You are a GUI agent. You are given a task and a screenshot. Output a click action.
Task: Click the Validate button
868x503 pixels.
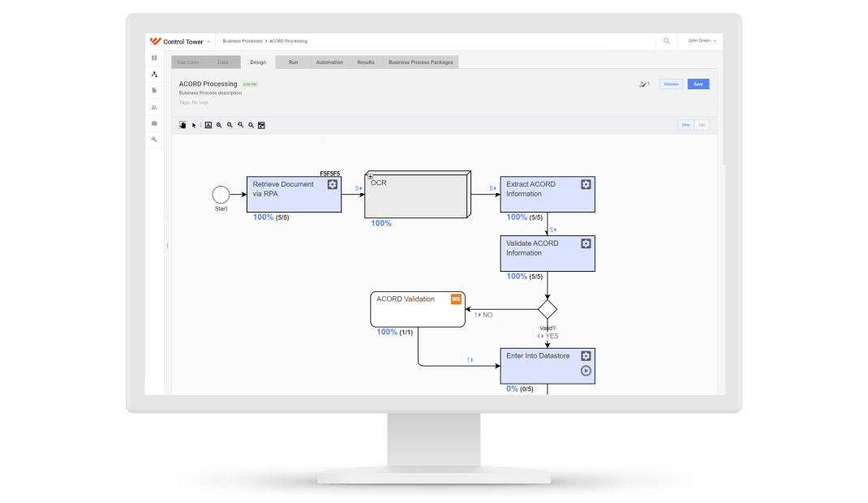click(671, 84)
